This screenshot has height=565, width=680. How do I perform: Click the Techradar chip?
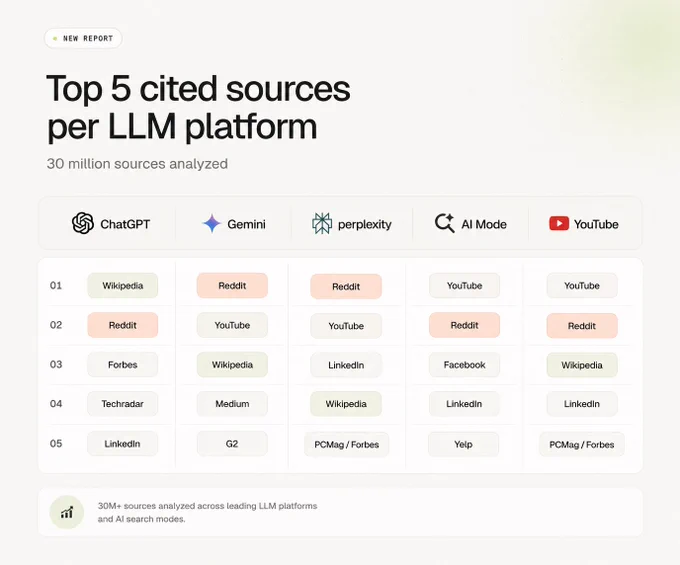123,404
